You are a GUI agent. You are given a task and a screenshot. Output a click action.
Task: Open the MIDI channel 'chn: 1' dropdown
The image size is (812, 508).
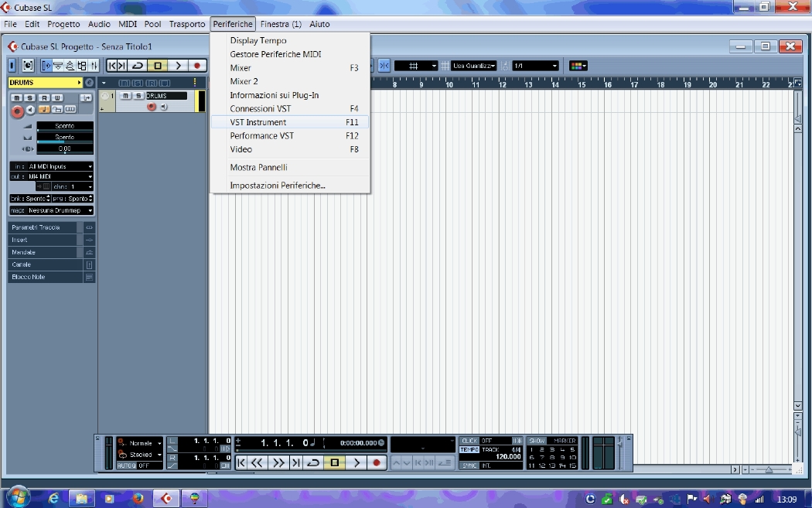click(73, 186)
